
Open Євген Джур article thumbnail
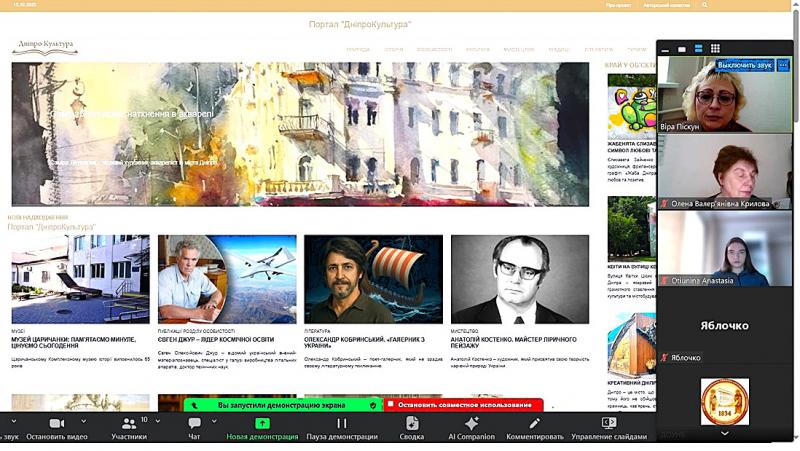[227, 279]
